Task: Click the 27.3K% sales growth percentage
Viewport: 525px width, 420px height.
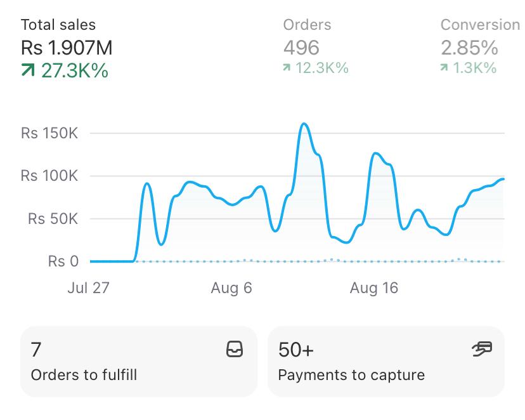Action: [75, 70]
